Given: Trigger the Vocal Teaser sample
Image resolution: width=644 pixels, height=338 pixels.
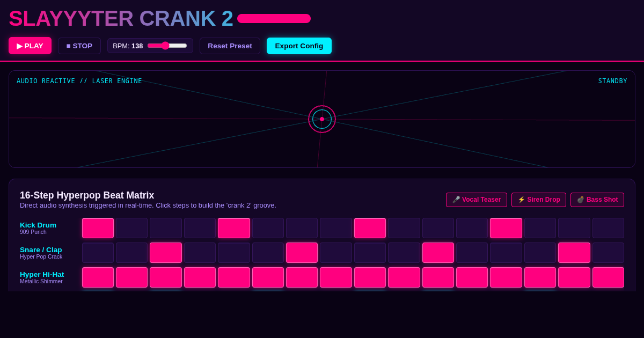Looking at the screenshot, I should [x=477, y=200].
